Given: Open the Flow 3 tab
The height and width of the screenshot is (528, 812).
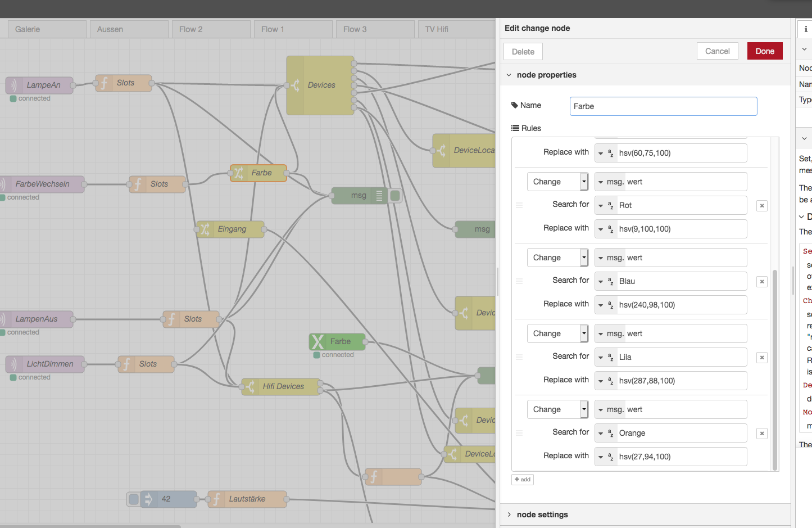Looking at the screenshot, I should (355, 29).
